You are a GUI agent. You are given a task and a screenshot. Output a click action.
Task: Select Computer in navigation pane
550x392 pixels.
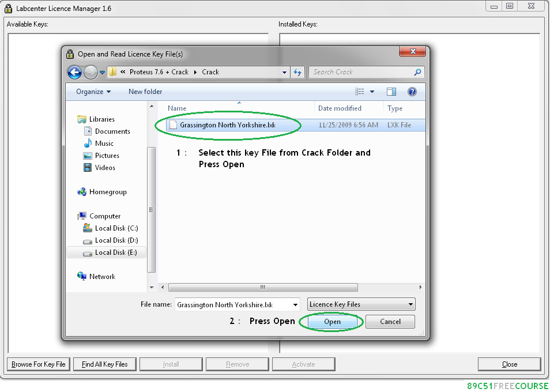[x=104, y=216]
